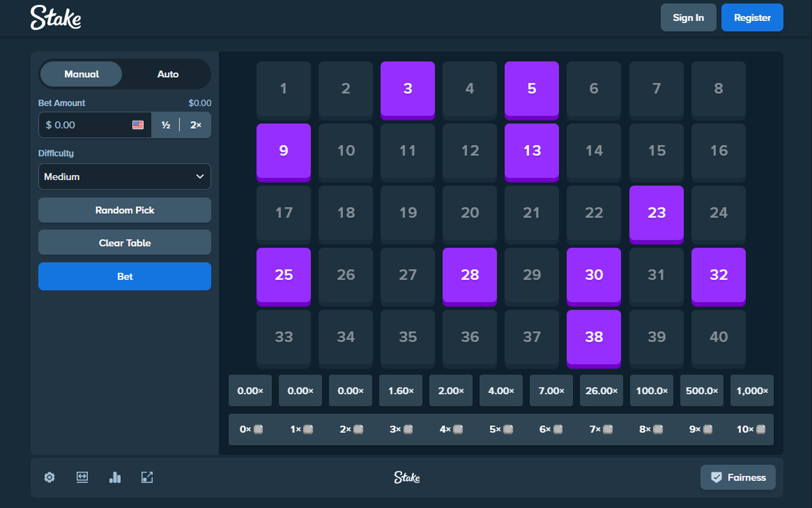Select keno tile 40
812x508 pixels.
[x=719, y=339]
